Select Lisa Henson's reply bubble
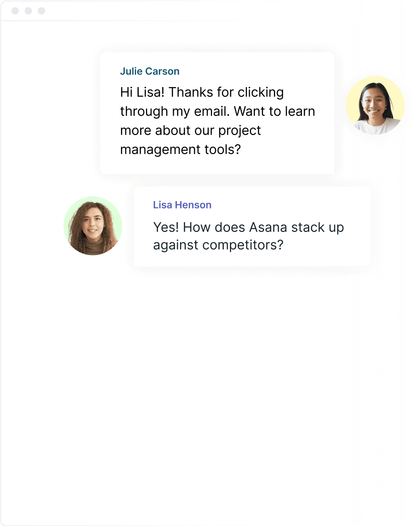 click(252, 226)
